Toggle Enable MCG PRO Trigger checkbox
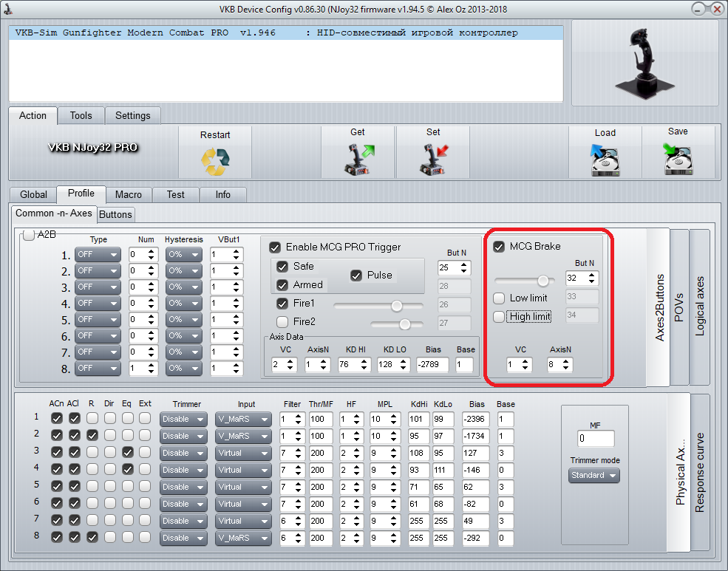The height and width of the screenshot is (571, 728). click(275, 247)
